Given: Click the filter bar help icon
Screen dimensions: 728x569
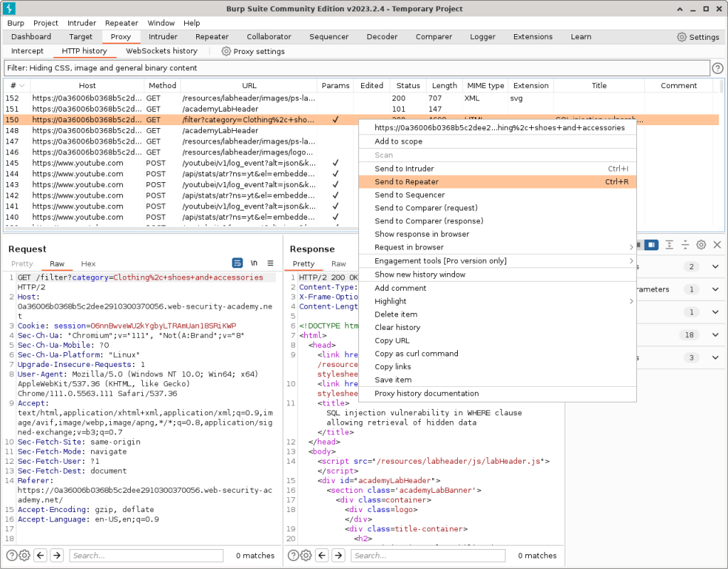Looking at the screenshot, I should tap(717, 68).
